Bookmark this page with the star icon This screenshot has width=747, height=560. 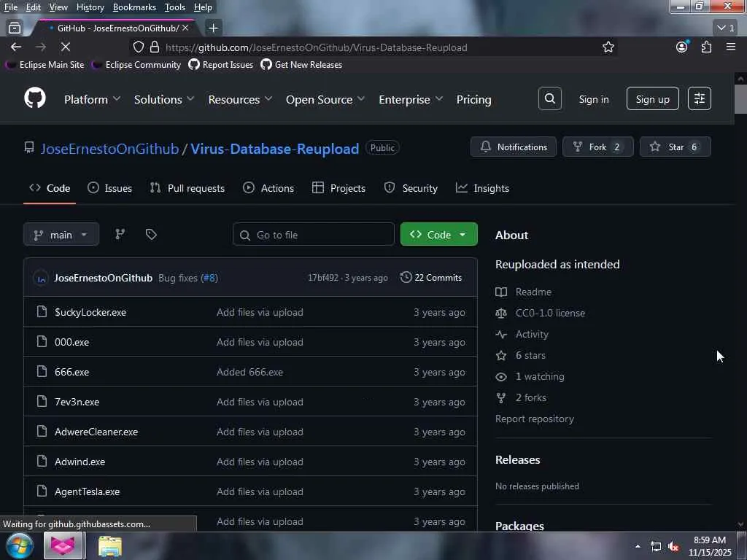[x=608, y=47]
